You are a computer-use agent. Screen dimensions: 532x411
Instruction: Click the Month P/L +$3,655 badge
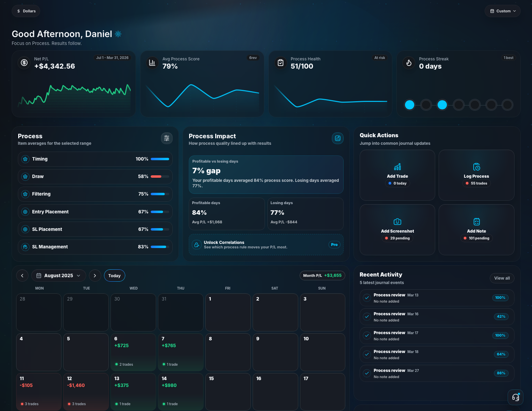(322, 275)
